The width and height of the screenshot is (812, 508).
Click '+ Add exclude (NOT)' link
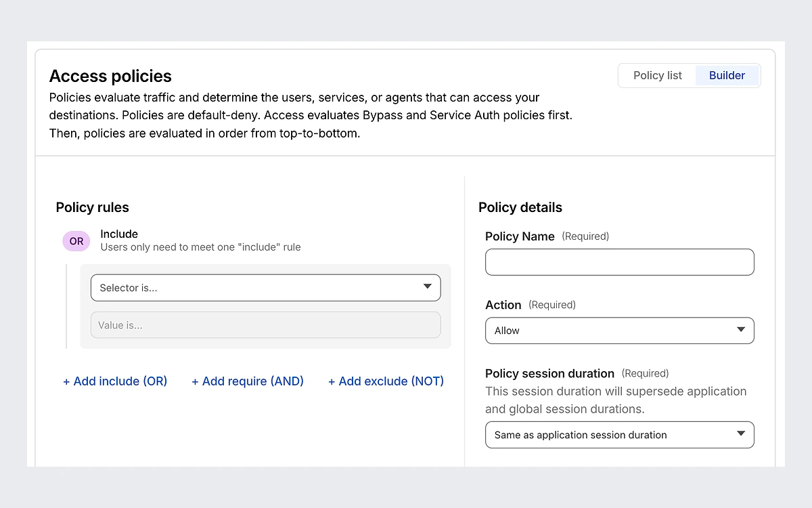coord(386,381)
